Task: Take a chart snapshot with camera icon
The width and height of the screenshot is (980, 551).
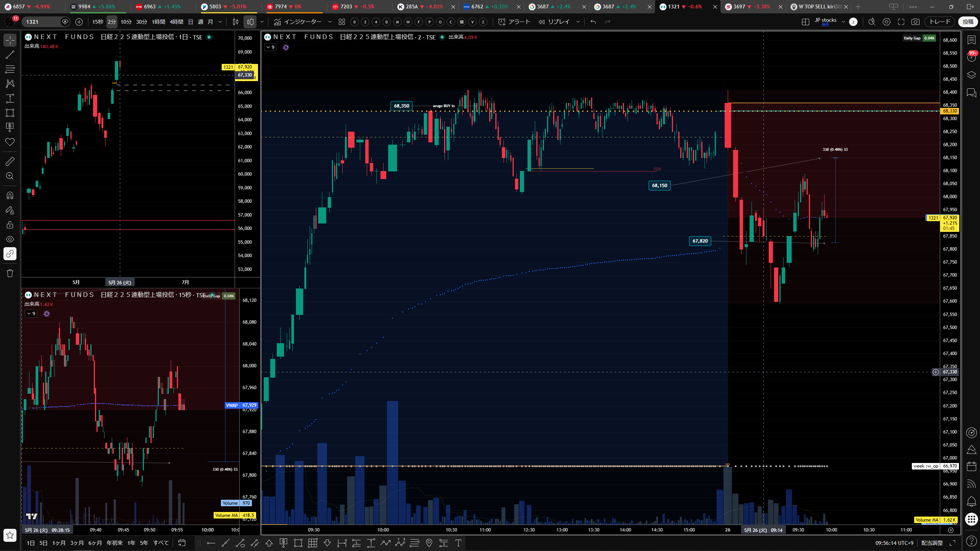Action: coord(915,22)
